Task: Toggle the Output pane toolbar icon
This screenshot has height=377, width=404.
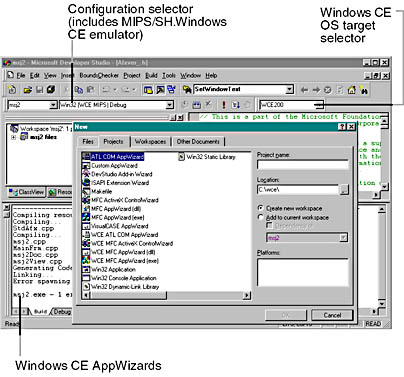Action: (x=160, y=90)
